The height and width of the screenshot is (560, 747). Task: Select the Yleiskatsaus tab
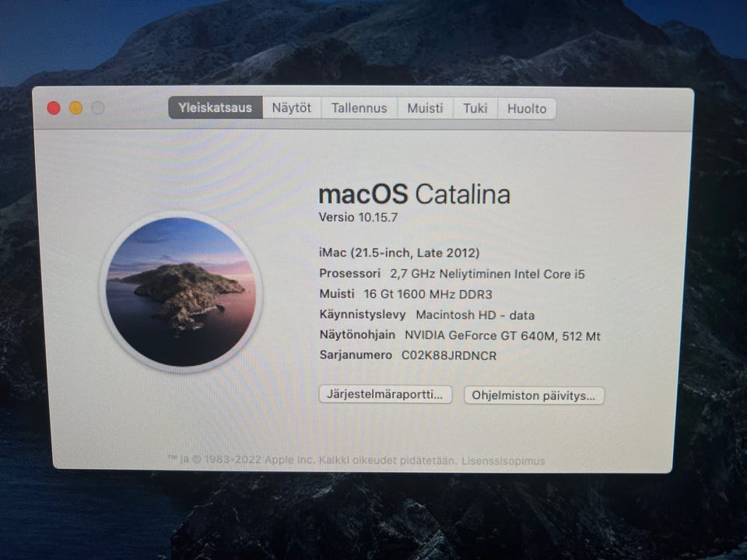coord(216,107)
